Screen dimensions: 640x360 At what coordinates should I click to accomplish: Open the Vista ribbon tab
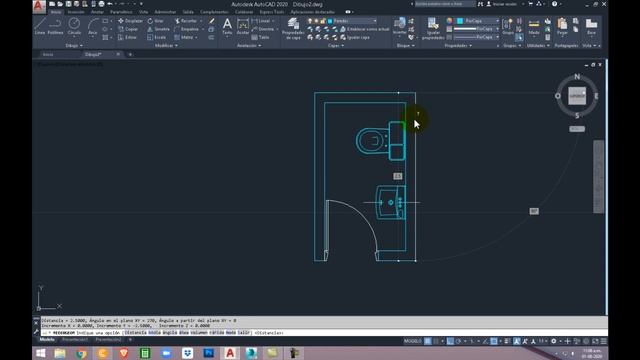point(143,12)
